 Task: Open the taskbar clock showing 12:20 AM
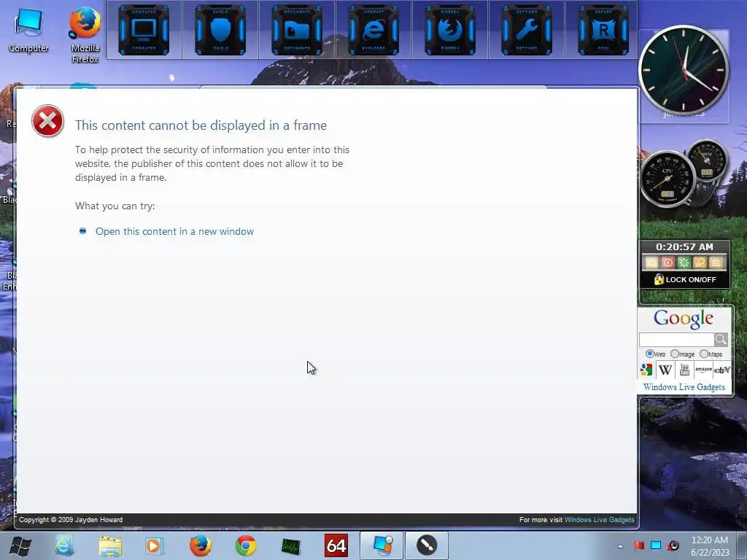710,546
